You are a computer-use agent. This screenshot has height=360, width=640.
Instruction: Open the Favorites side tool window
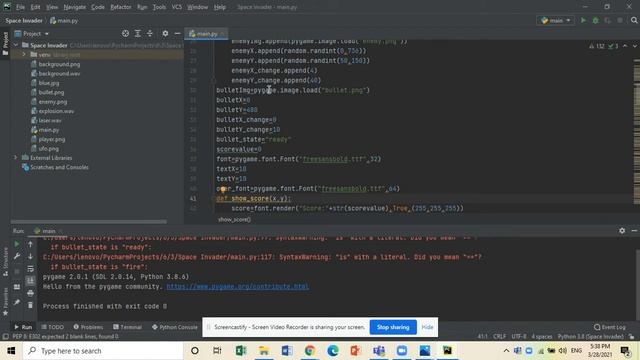point(5,302)
